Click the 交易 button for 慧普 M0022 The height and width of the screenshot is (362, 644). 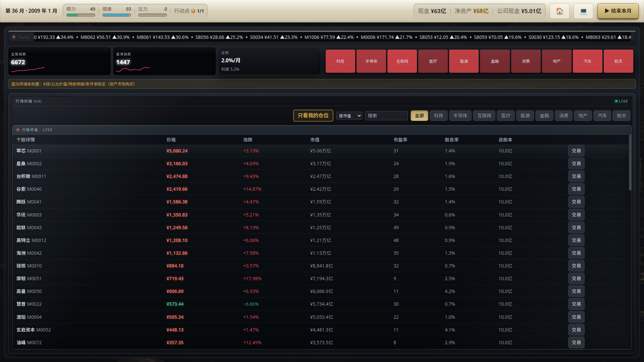tap(576, 304)
